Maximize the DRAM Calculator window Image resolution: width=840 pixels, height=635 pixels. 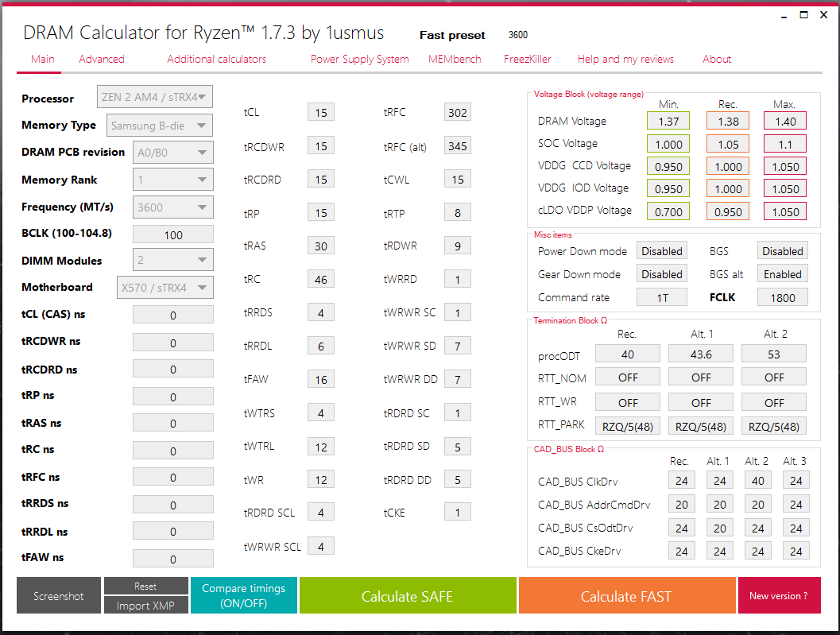click(x=803, y=15)
